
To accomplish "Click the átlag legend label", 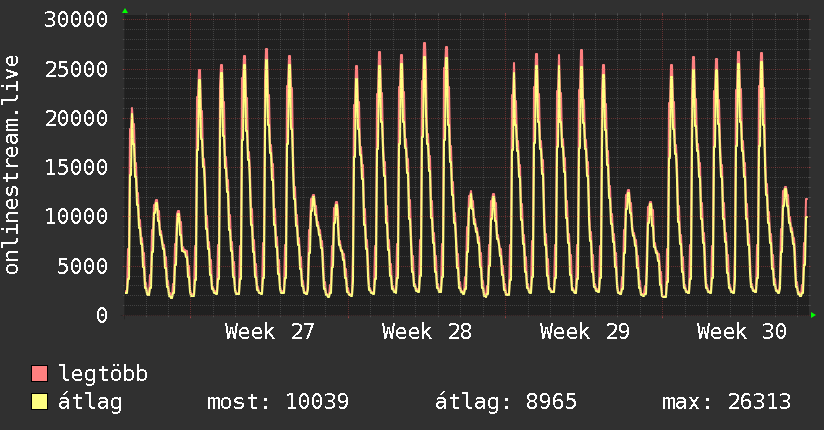I will [90, 402].
